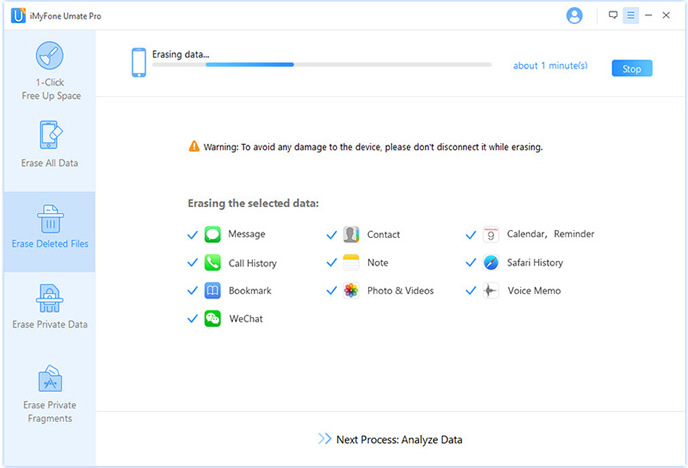This screenshot has width=688, height=468.
Task: Toggle the Contact checkmark
Action: pyautogui.click(x=332, y=235)
